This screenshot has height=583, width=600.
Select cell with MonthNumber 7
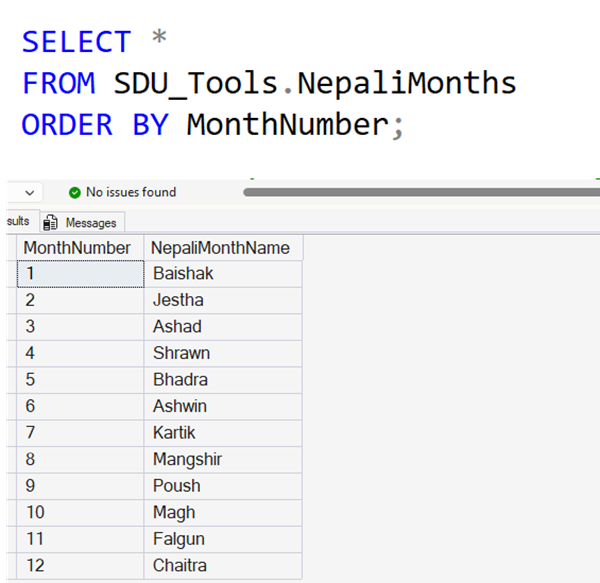click(80, 433)
